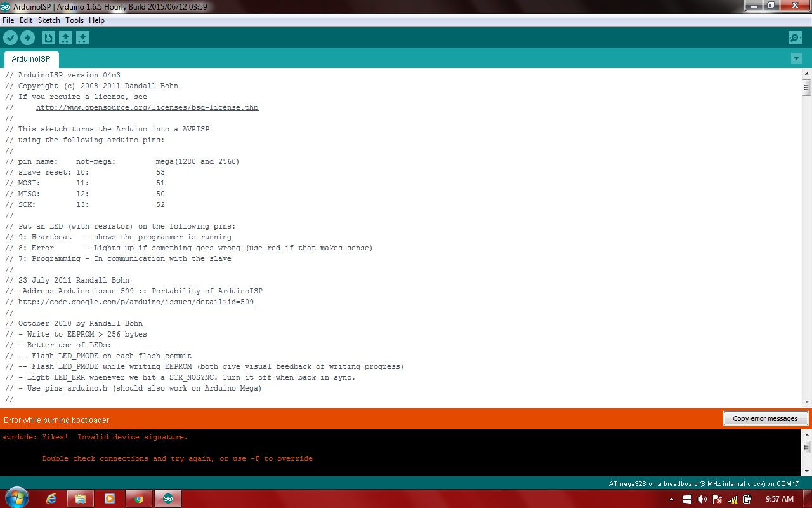Image resolution: width=812 pixels, height=508 pixels.
Task: Click Copy error messages button
Action: click(x=765, y=418)
